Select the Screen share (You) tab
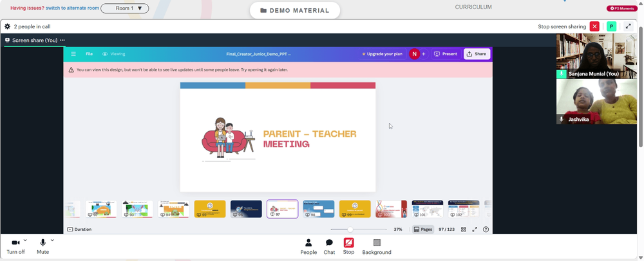 [x=35, y=40]
